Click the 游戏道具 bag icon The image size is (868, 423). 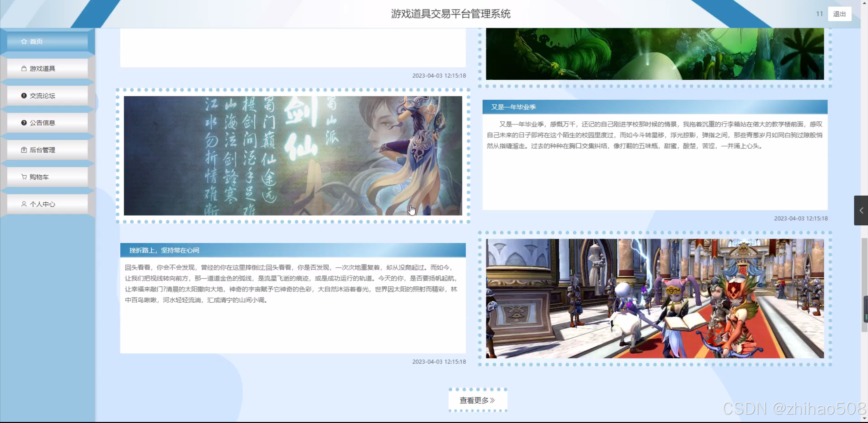[x=23, y=68]
